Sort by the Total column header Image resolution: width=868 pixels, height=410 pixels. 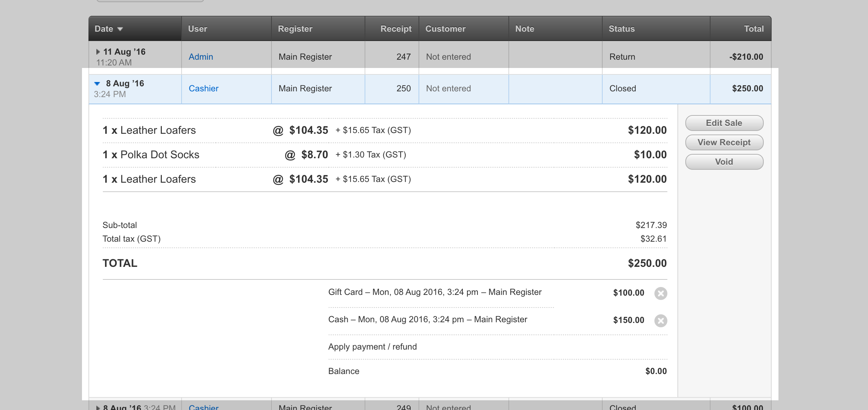(753, 29)
